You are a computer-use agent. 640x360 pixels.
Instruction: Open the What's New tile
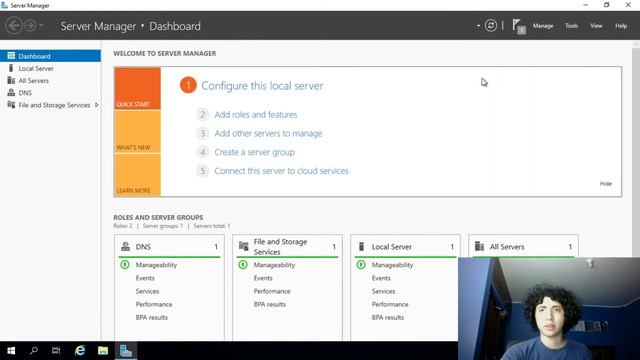(138, 132)
